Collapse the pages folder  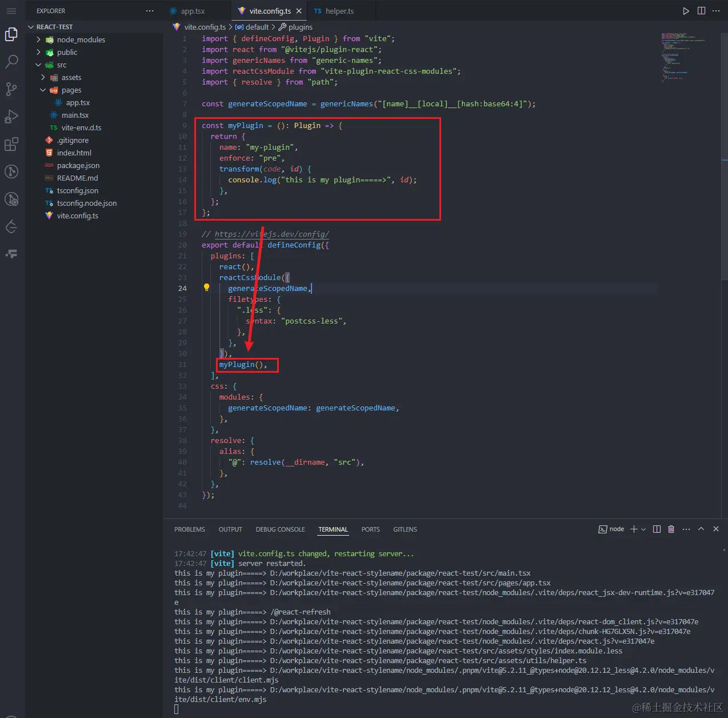point(43,90)
